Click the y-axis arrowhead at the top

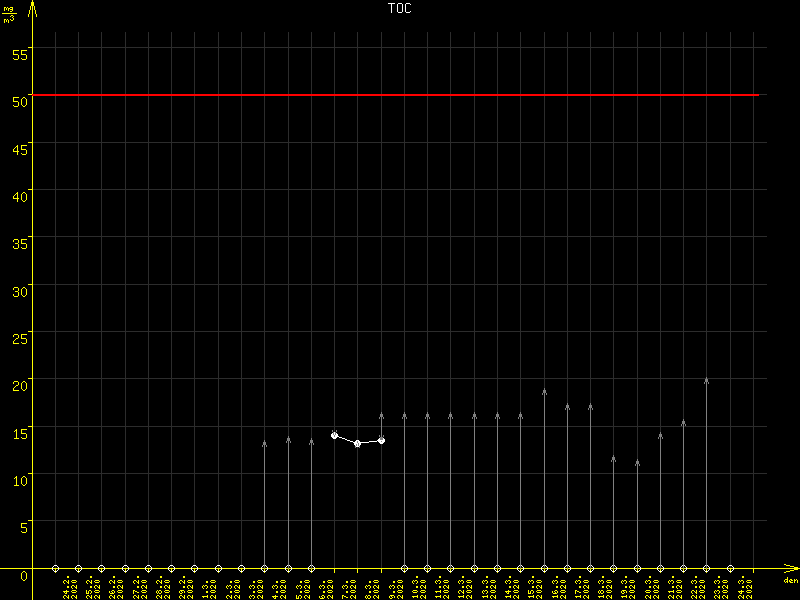pyautogui.click(x=33, y=6)
